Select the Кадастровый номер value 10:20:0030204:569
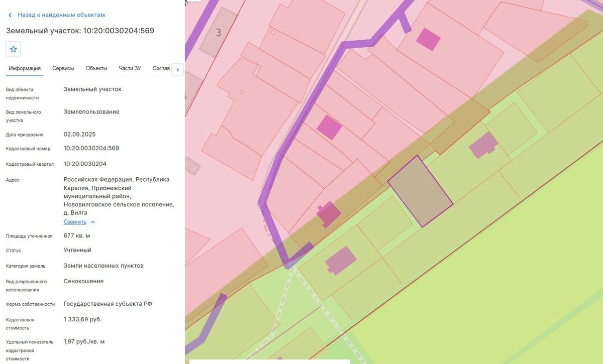Screen dimensions: 603x364 coord(91,148)
